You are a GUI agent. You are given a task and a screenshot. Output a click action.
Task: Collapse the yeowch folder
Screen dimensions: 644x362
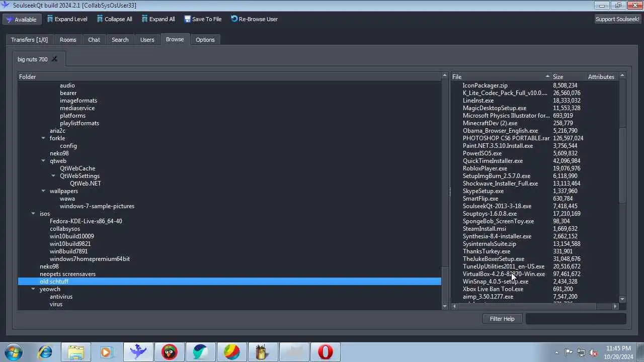tap(33, 289)
